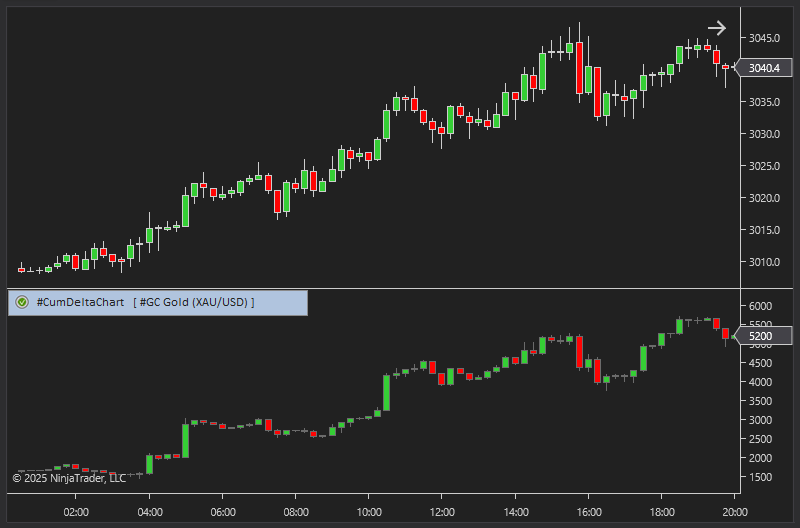The image size is (800, 528).
Task: Click the 3025.0 price axis label
Action: (763, 166)
